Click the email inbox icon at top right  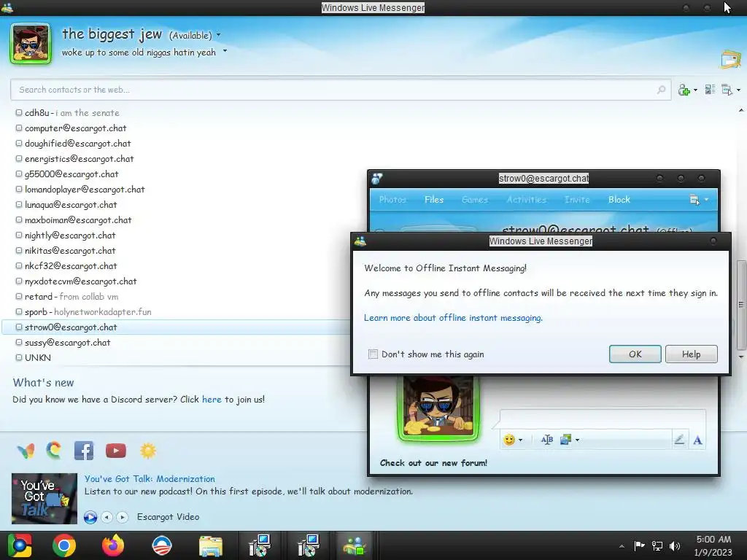tap(731, 60)
